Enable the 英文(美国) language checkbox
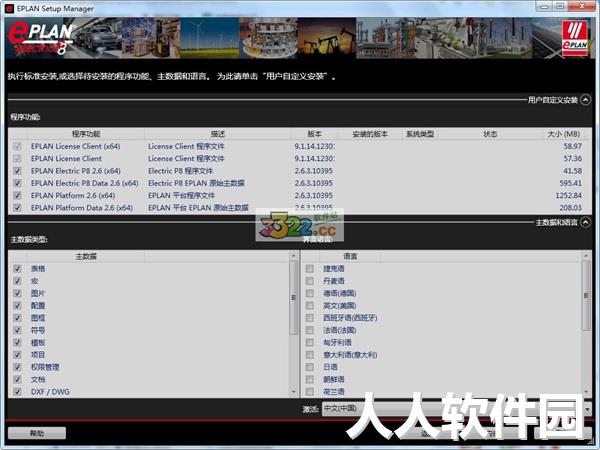Viewport: 600px width, 450px height. 310,305
